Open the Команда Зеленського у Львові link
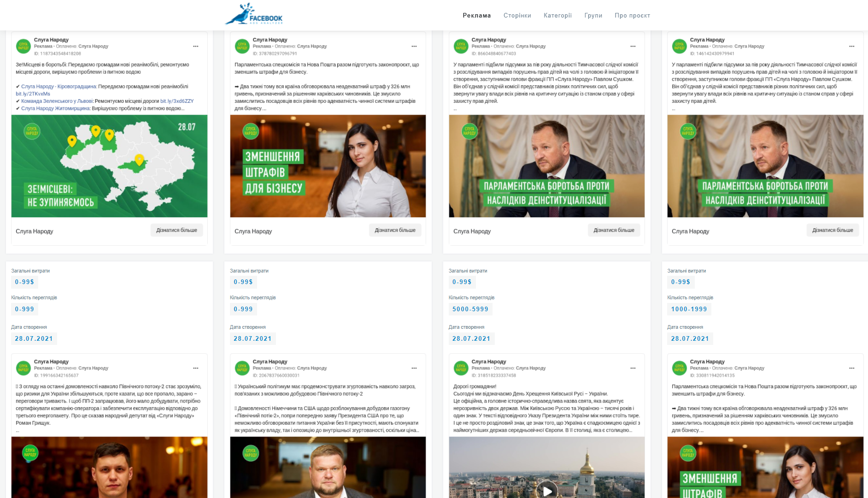 click(57, 101)
